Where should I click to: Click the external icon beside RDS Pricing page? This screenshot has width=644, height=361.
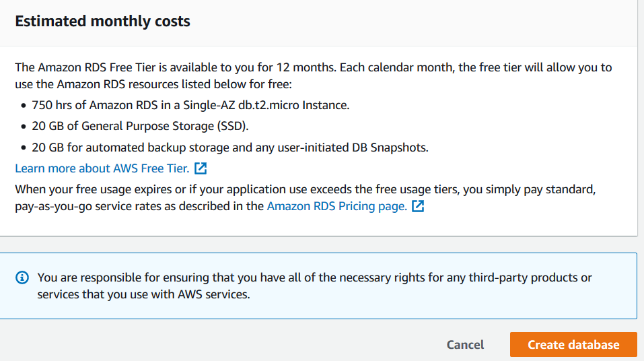[x=418, y=207]
